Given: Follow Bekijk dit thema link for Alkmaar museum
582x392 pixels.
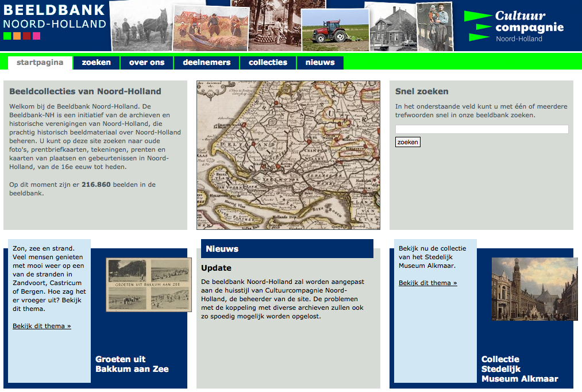Looking at the screenshot, I should [x=428, y=283].
